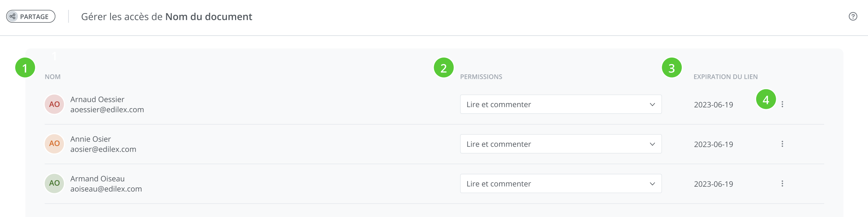Click the NOM column header

tap(53, 77)
